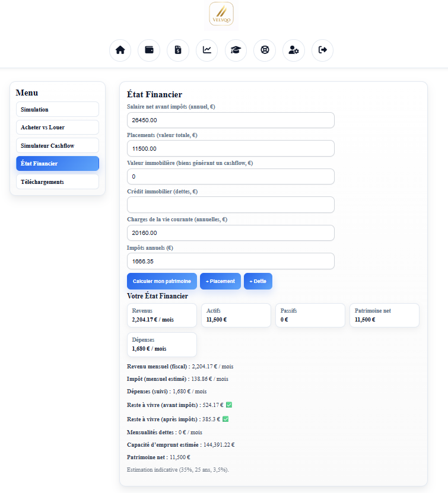This screenshot has width=448, height=493.
Task: Click the logout arrow icon
Action: coord(323,50)
